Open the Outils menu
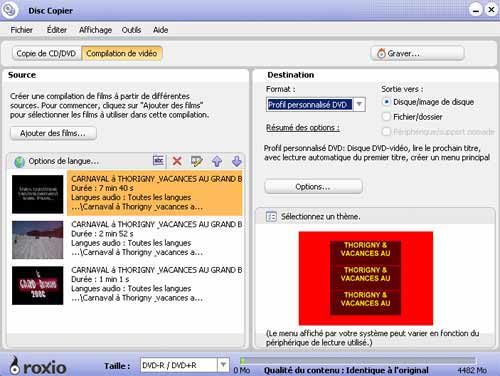500x376 pixels. pyautogui.click(x=131, y=30)
